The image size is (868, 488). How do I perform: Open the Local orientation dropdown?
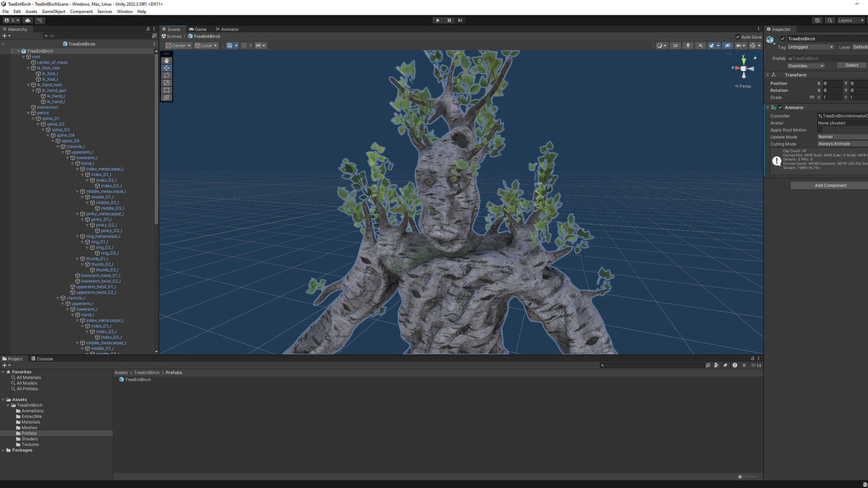point(206,46)
